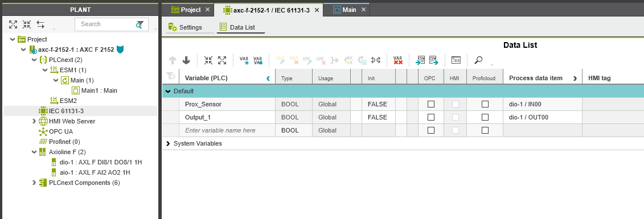Expand all groups in Data List toolbar
Viewport: 644px width, 219px height.
[222, 60]
